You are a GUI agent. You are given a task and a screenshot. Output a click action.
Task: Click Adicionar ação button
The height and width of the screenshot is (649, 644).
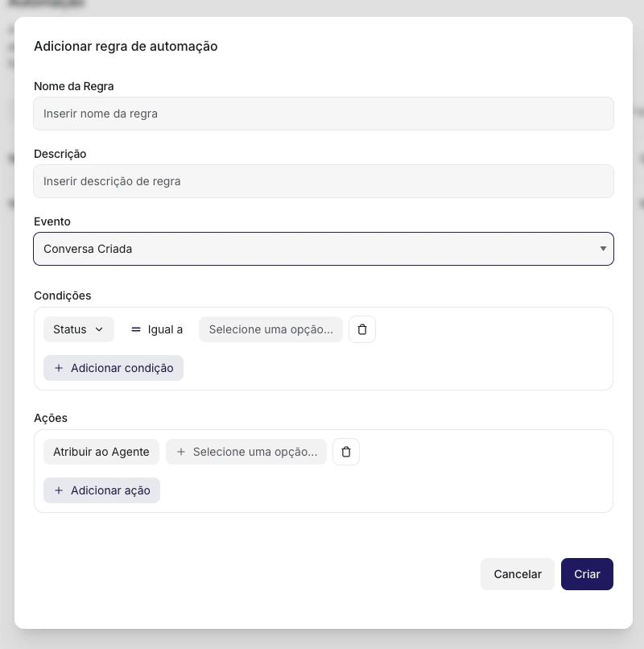coord(101,490)
